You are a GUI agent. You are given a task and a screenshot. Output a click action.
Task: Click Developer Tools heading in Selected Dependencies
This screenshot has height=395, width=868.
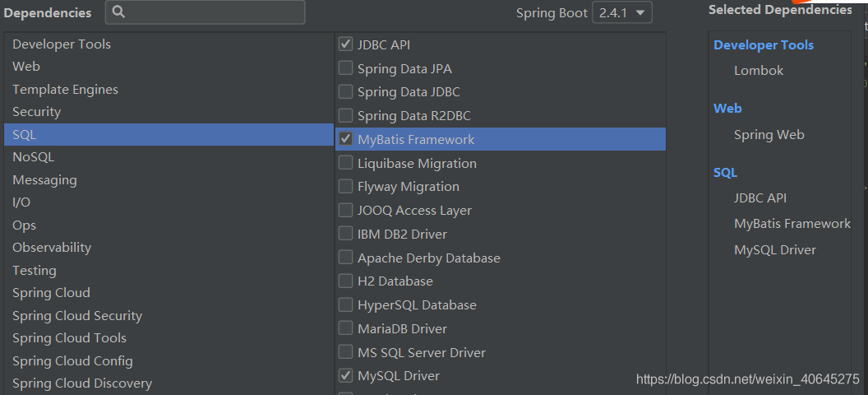764,45
